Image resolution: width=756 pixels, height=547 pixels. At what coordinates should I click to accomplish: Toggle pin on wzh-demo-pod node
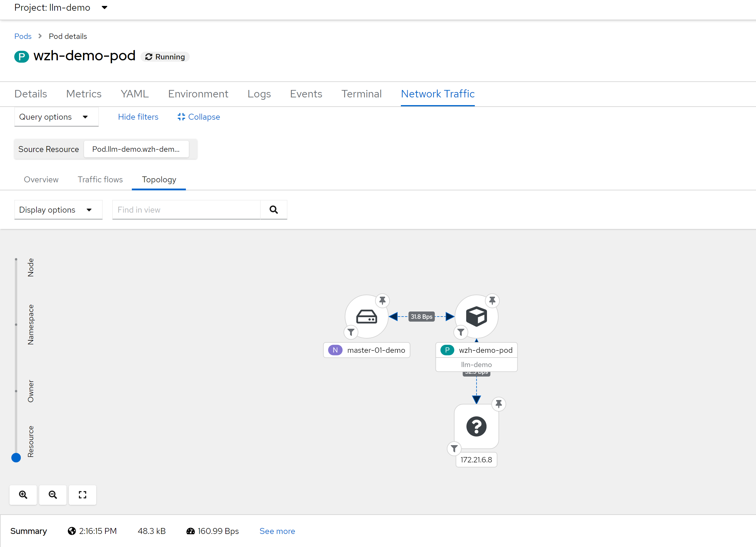click(492, 301)
